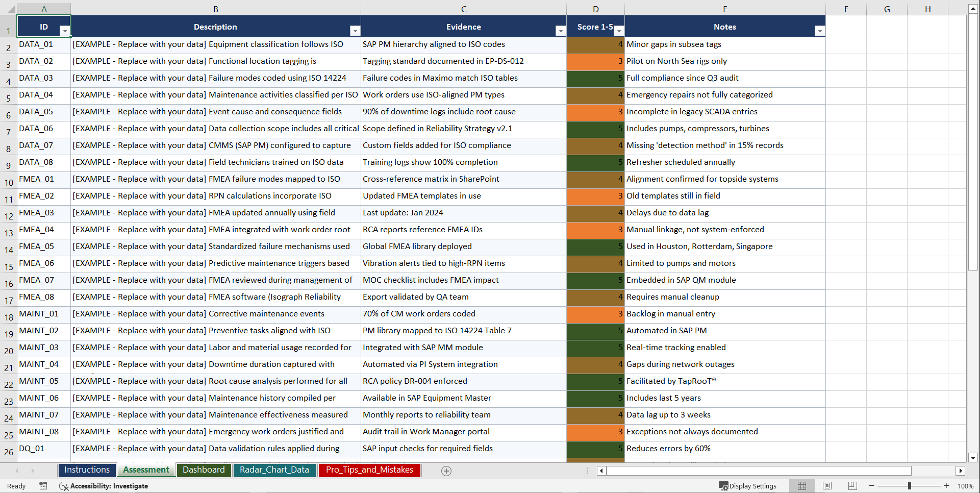This screenshot has height=493, width=980.
Task: Open the Pro_Tips_and_Mistakes sheet tab
Action: 369,470
